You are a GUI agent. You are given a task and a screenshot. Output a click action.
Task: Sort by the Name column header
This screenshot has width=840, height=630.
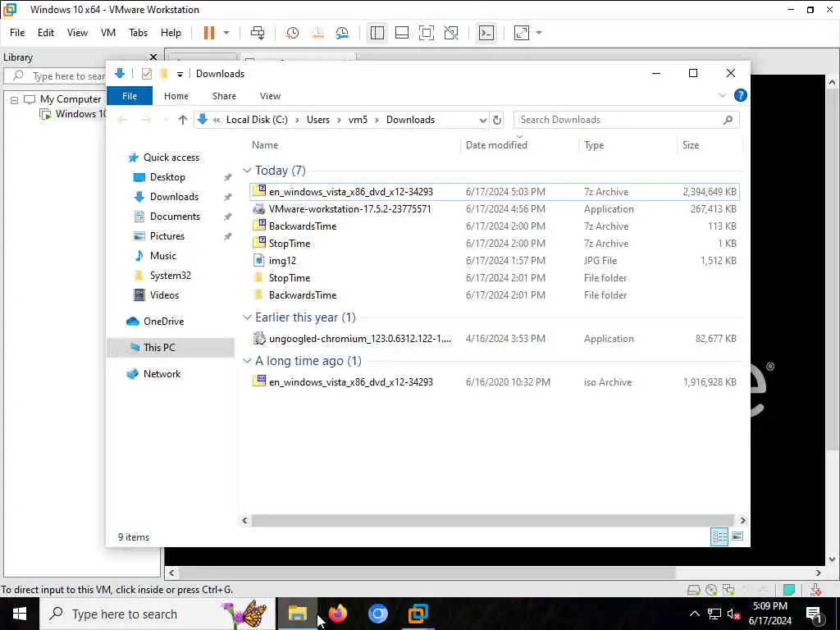pos(265,144)
